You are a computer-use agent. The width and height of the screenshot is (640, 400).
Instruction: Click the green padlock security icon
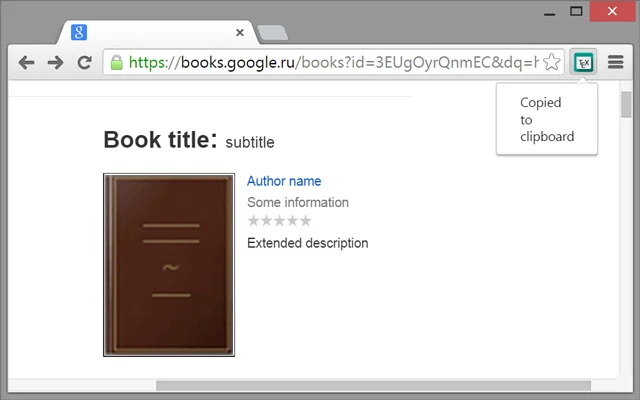(117, 62)
